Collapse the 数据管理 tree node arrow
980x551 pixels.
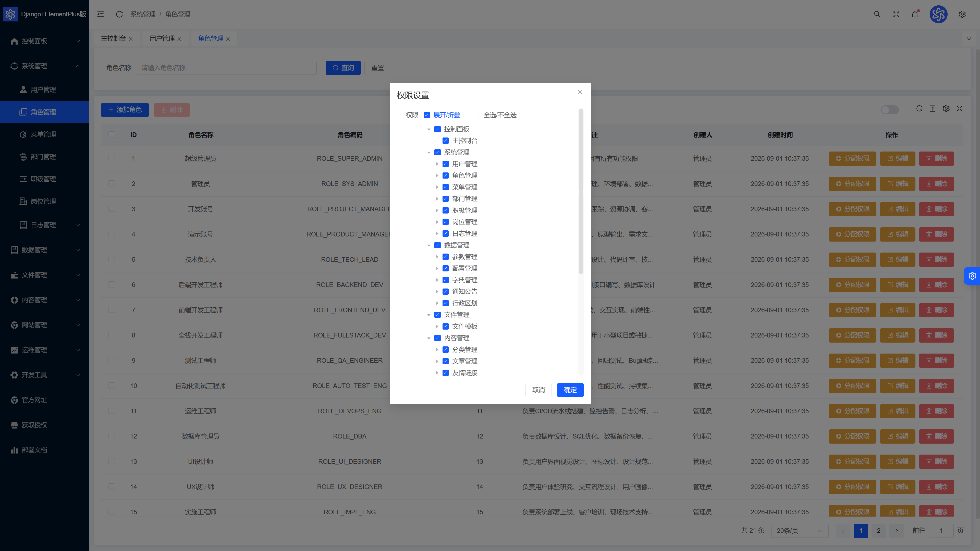[429, 245]
